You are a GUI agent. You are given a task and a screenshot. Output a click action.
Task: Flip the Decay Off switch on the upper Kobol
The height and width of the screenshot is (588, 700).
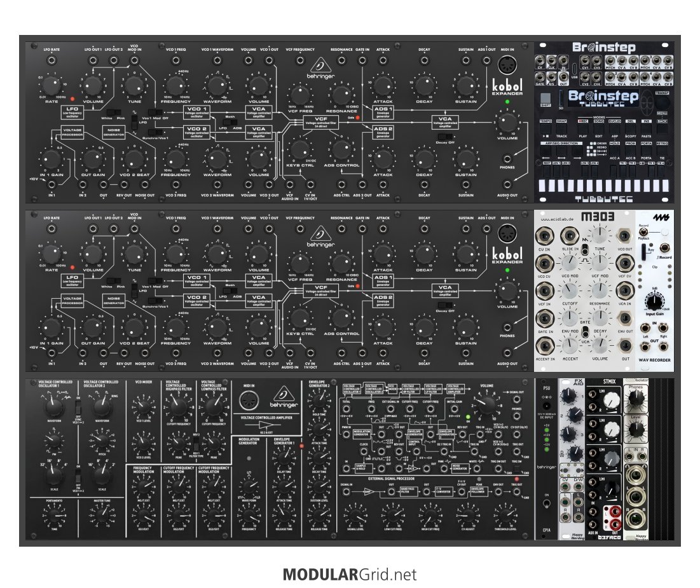(x=445, y=137)
